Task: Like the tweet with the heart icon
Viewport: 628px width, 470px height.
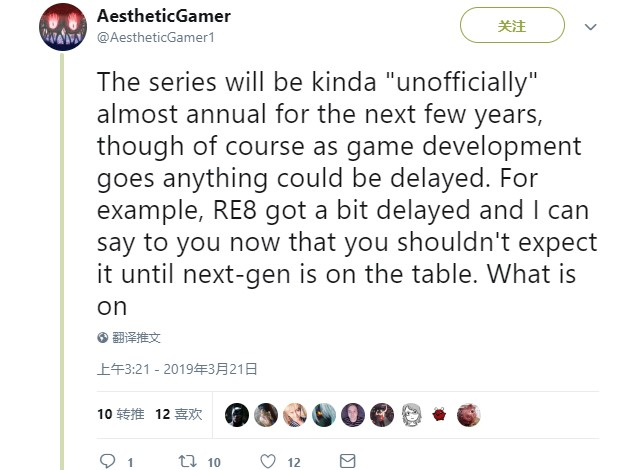Action: tap(268, 461)
